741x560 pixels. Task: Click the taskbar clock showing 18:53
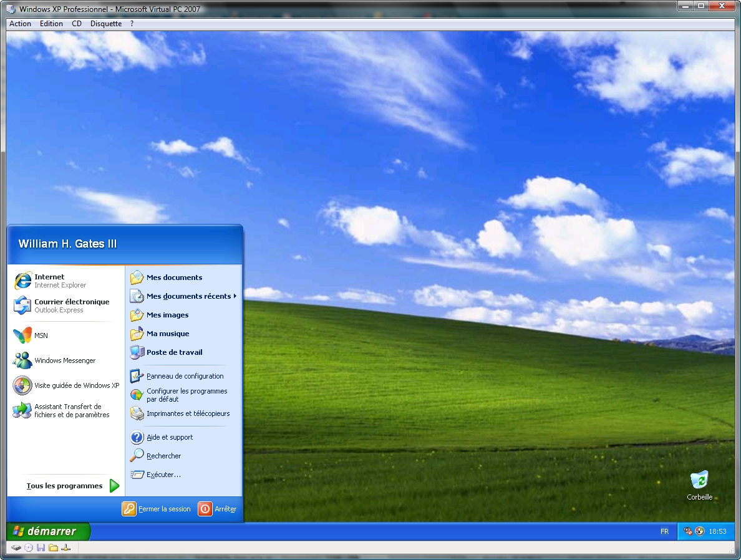(717, 532)
